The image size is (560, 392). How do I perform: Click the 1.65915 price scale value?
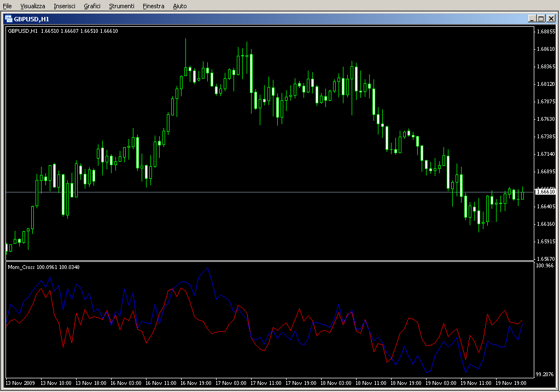[546, 241]
